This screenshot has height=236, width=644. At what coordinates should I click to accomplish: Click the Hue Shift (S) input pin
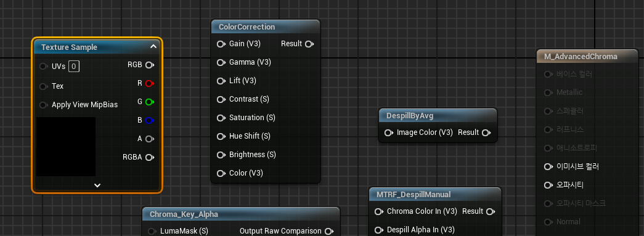point(221,136)
